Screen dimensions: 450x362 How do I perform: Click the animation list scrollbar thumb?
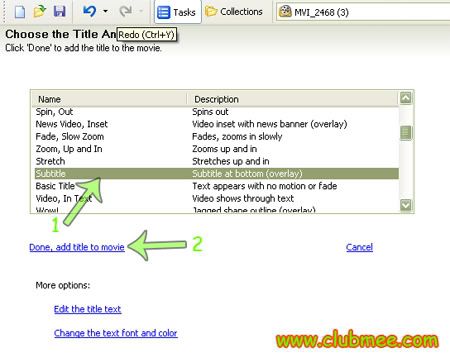[406, 133]
